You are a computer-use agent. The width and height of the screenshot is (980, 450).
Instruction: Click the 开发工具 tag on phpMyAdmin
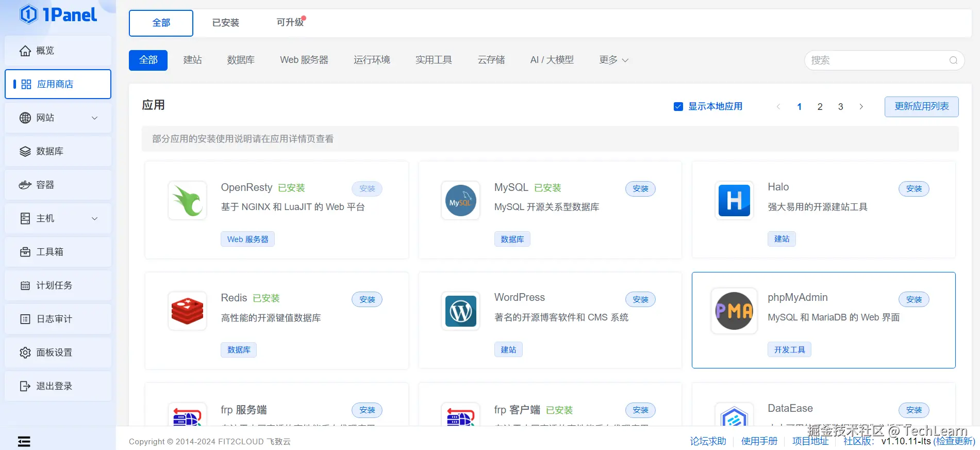pos(789,350)
